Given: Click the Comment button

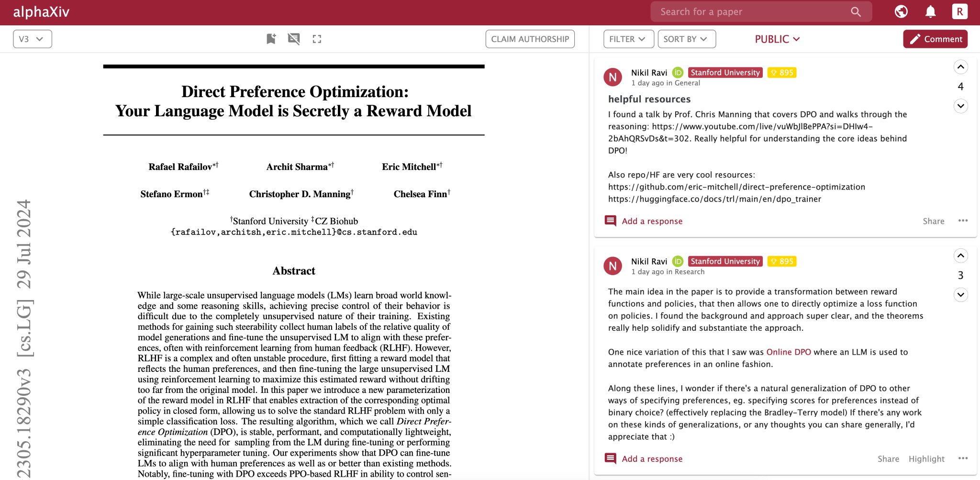Looking at the screenshot, I should (935, 39).
